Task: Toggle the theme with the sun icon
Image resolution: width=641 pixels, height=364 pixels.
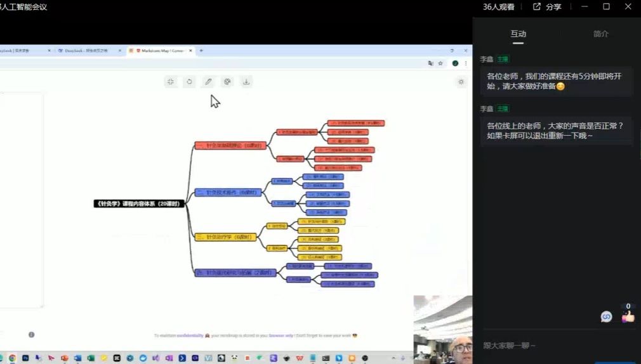Action: pos(461,82)
